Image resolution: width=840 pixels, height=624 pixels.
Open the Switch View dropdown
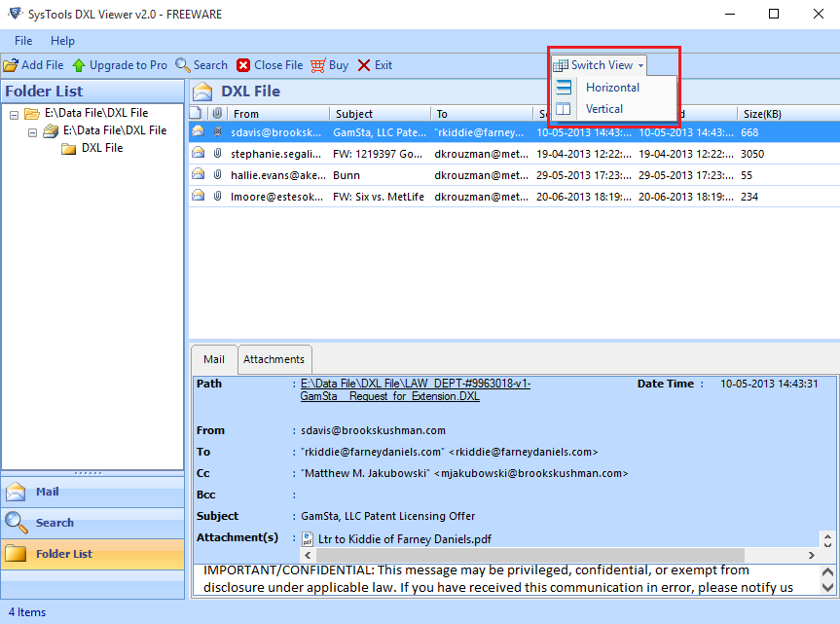pyautogui.click(x=601, y=65)
